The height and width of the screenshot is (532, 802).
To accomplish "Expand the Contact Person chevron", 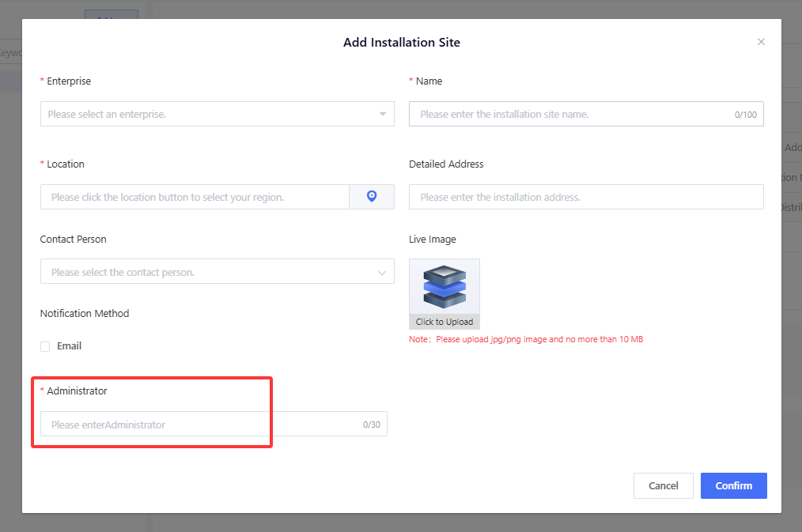I will (381, 272).
